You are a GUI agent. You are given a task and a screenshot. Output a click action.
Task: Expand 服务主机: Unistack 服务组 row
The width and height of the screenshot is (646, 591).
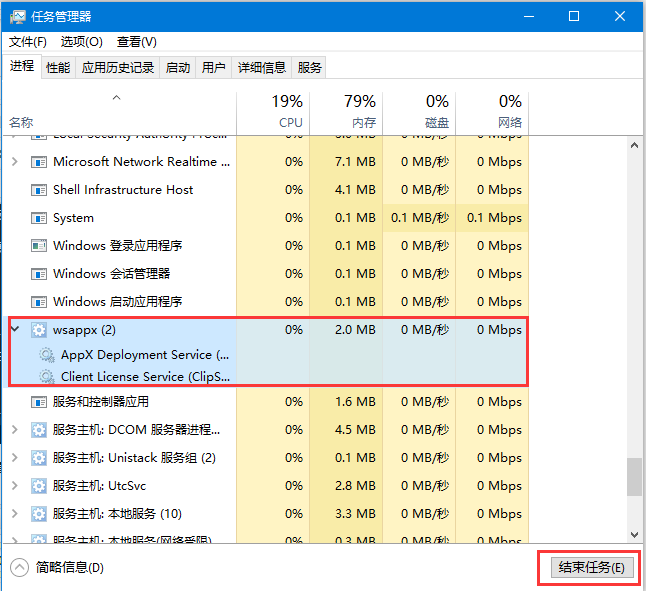15,458
